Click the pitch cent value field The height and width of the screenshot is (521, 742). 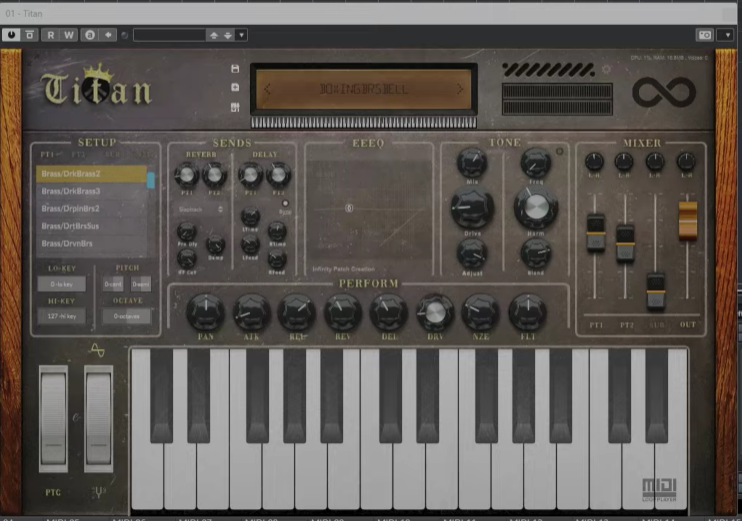[x=113, y=284]
